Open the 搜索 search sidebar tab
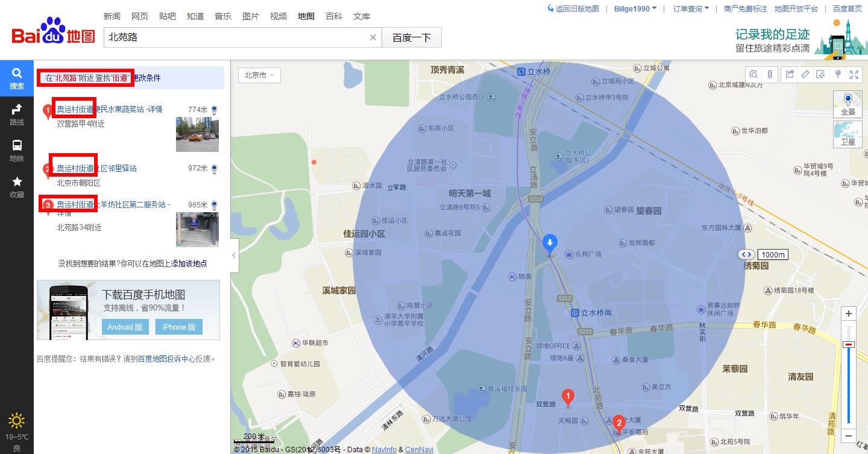This screenshot has height=454, width=868. (x=17, y=78)
